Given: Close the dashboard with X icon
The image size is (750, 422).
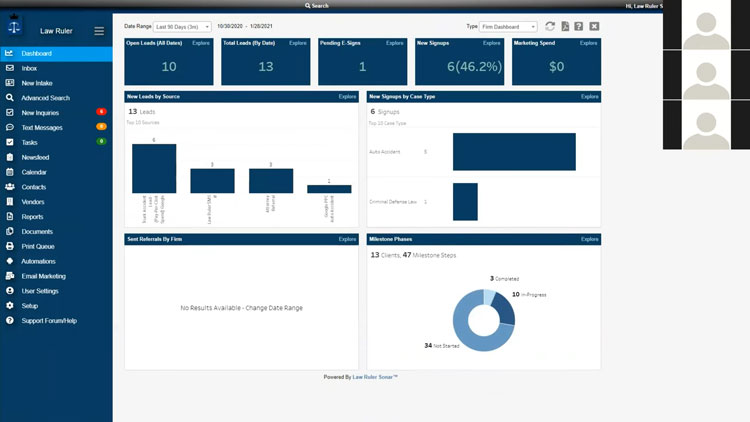Looking at the screenshot, I should (x=594, y=26).
